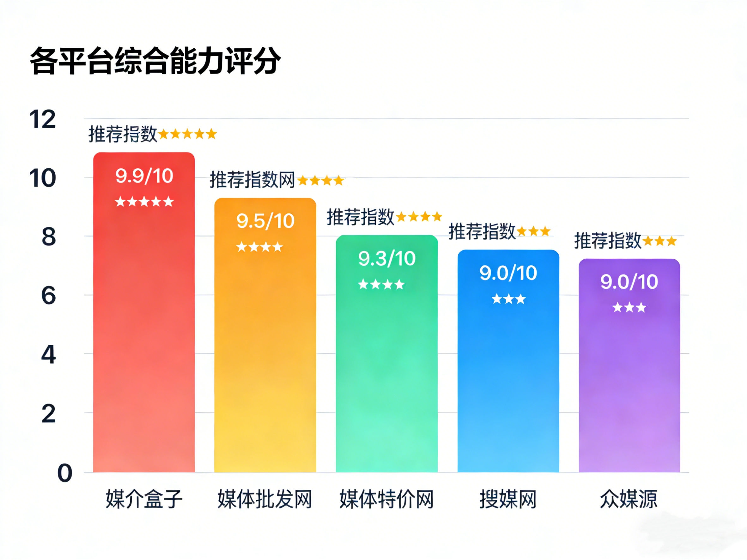Select the 媒介盒子 axis label
The image size is (747, 560).
[x=144, y=499]
